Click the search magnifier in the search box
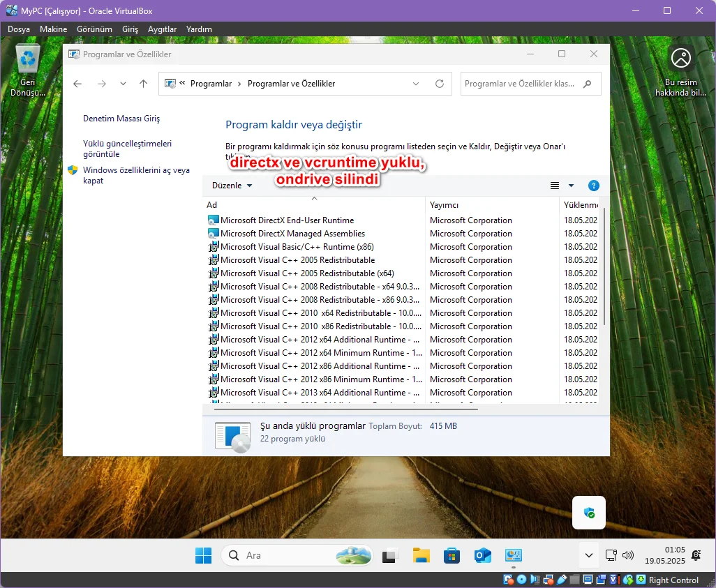716x588 pixels. click(x=588, y=84)
